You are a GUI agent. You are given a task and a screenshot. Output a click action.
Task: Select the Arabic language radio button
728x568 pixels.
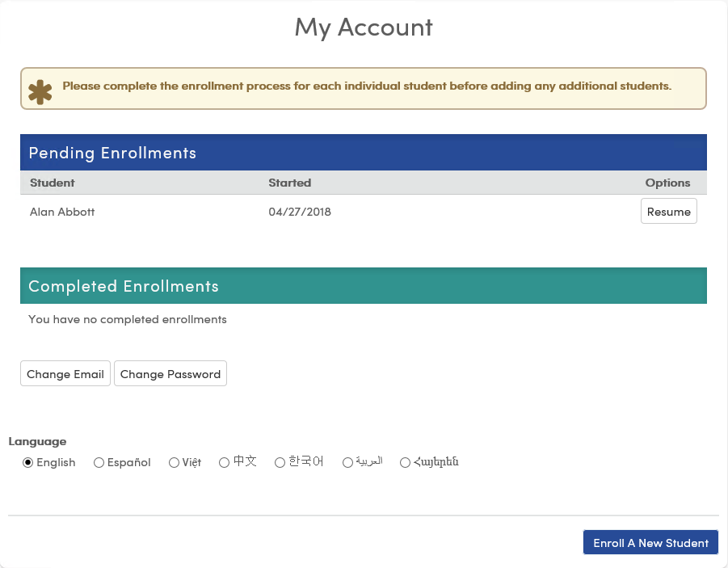click(x=347, y=463)
